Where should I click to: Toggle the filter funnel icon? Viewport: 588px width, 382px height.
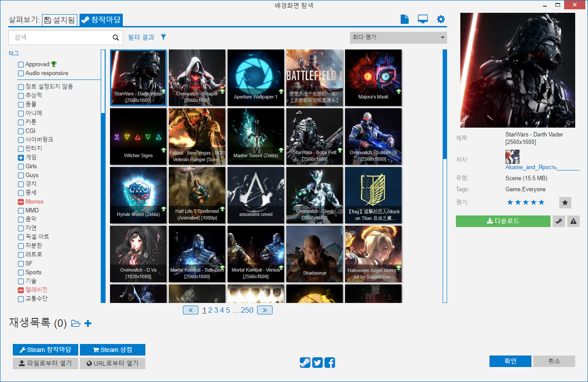coord(163,38)
